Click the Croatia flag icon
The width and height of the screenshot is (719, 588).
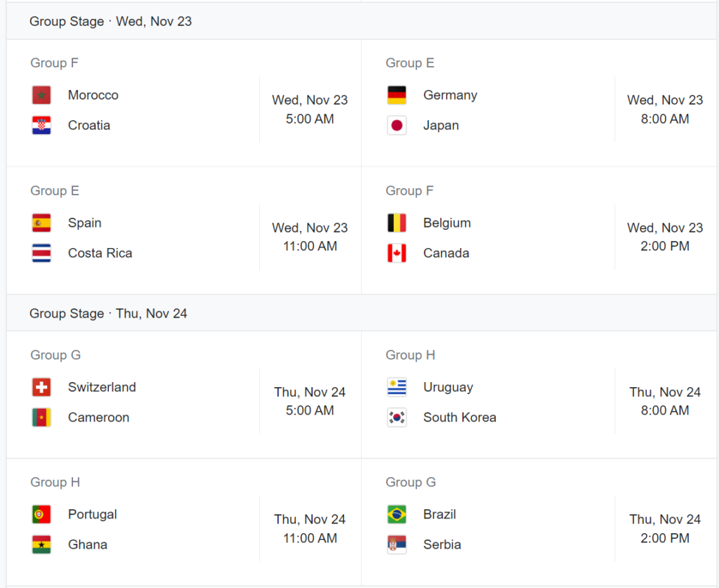click(41, 126)
